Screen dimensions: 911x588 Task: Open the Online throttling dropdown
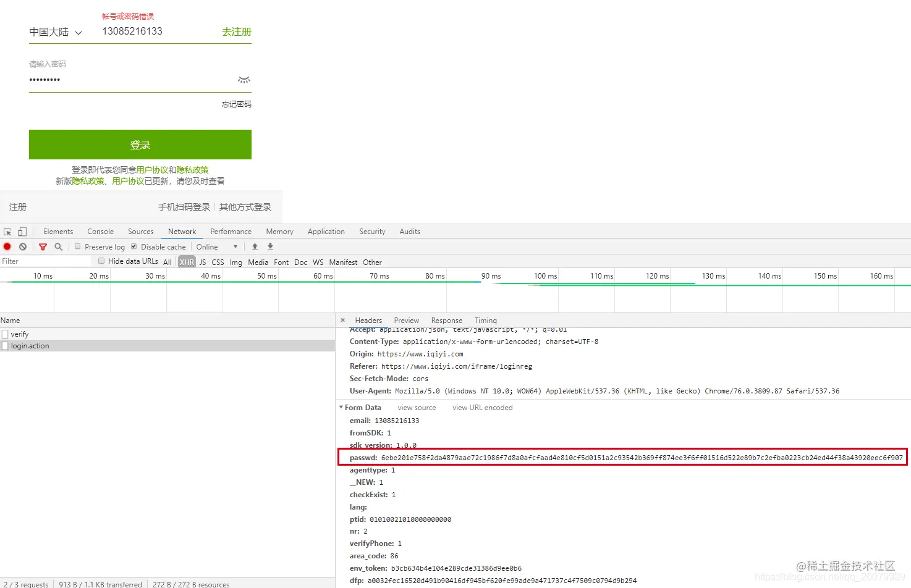[217, 246]
